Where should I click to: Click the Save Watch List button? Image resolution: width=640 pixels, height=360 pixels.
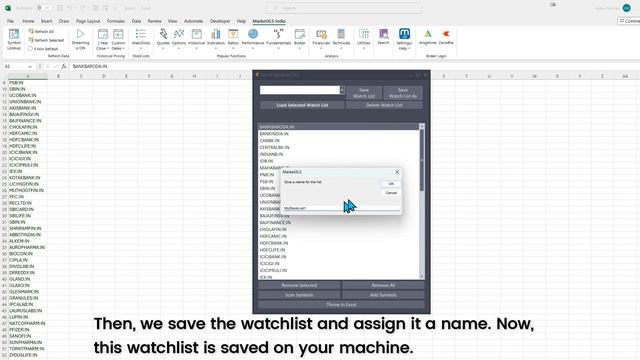click(x=364, y=93)
